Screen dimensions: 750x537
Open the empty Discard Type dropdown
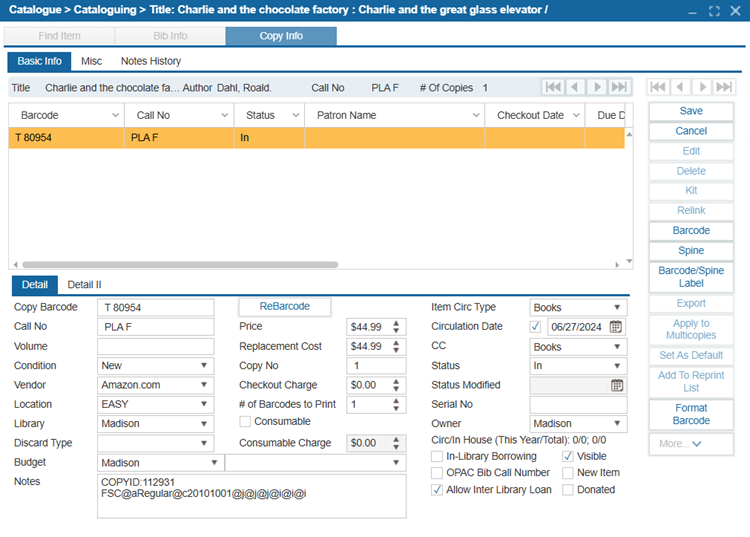point(155,443)
